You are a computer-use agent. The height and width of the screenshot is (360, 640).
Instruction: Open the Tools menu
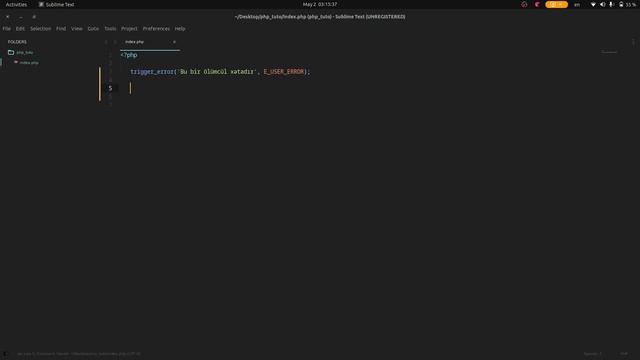[x=110, y=29]
